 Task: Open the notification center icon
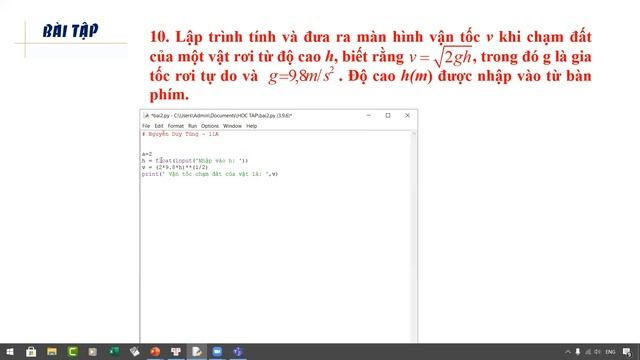pos(627,351)
